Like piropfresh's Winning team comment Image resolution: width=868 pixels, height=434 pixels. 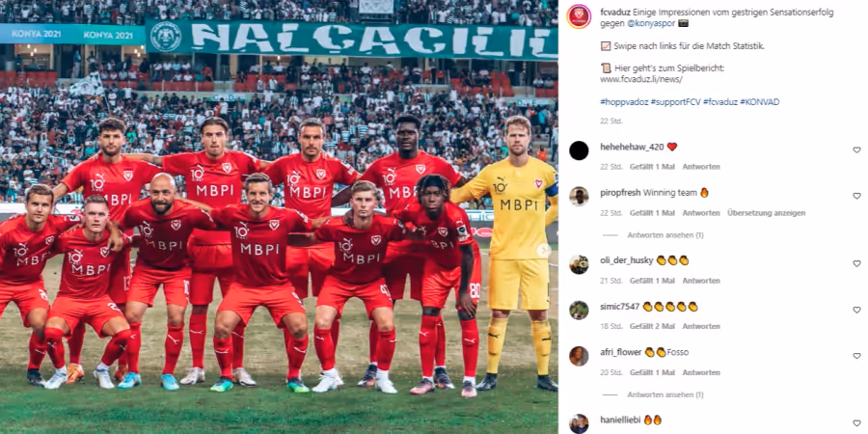point(856,196)
